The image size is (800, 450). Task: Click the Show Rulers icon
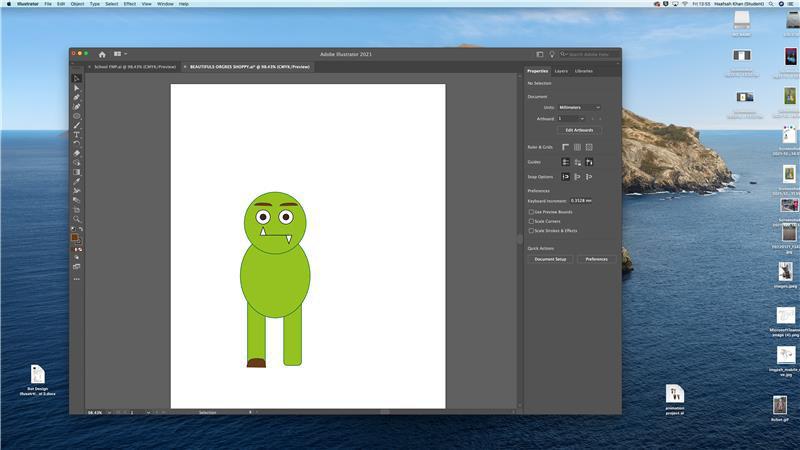click(x=565, y=147)
